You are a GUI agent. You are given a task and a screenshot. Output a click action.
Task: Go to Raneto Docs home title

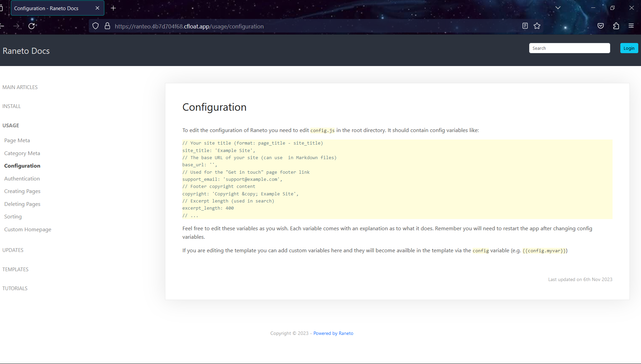(26, 51)
